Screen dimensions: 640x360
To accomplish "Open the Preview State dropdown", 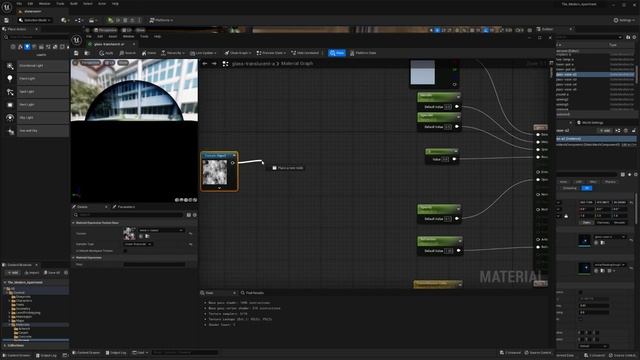I will [271, 53].
